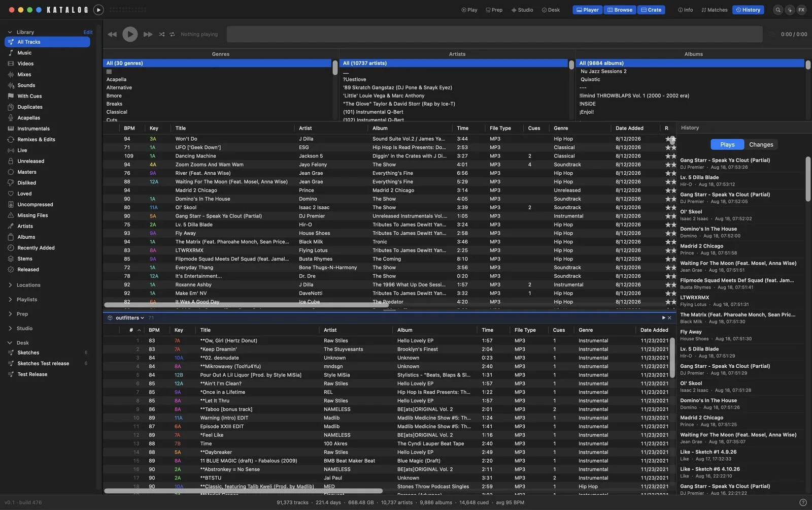The height and width of the screenshot is (510, 812).
Task: Show Loved tracks
Action: point(47,194)
